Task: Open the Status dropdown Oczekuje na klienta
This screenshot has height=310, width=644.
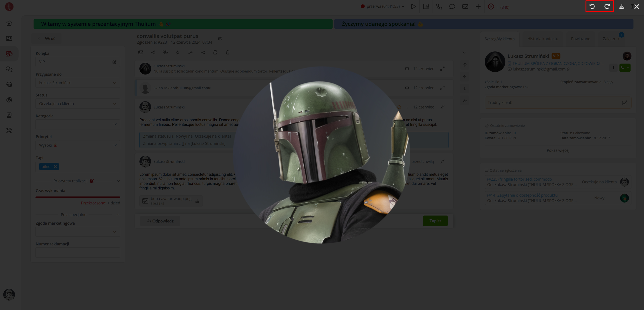Action: [78, 103]
